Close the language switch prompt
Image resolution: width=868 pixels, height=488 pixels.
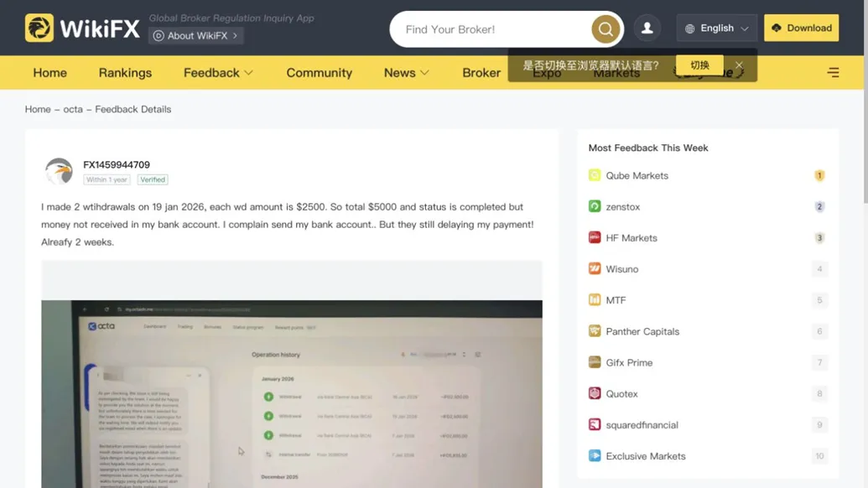click(739, 65)
